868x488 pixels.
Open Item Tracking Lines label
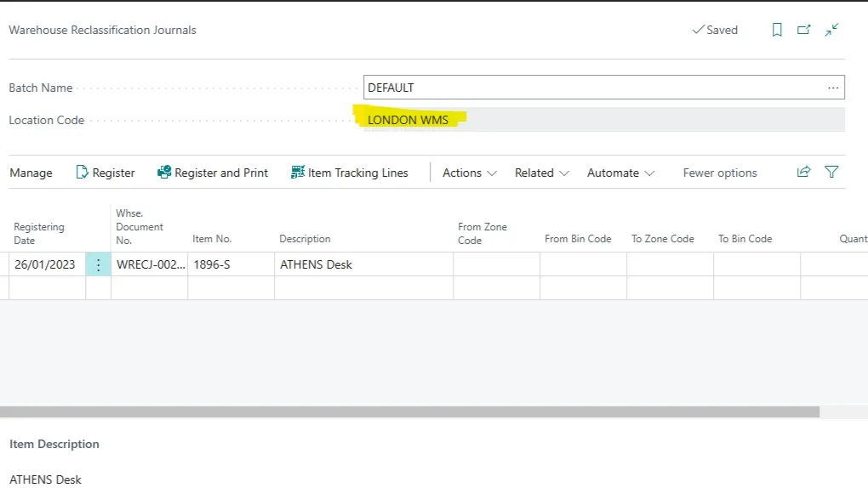(357, 173)
